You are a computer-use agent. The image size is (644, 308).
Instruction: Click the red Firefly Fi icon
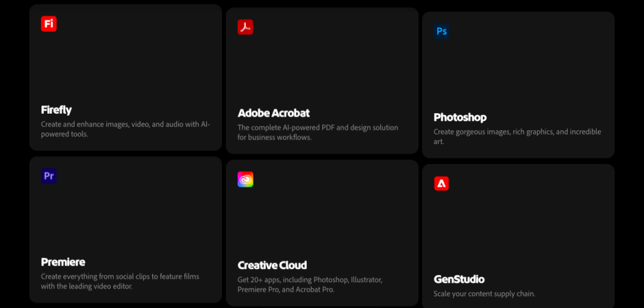tap(48, 24)
